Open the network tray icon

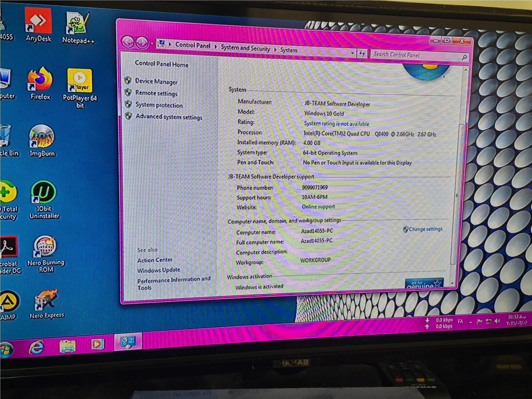coord(488,321)
